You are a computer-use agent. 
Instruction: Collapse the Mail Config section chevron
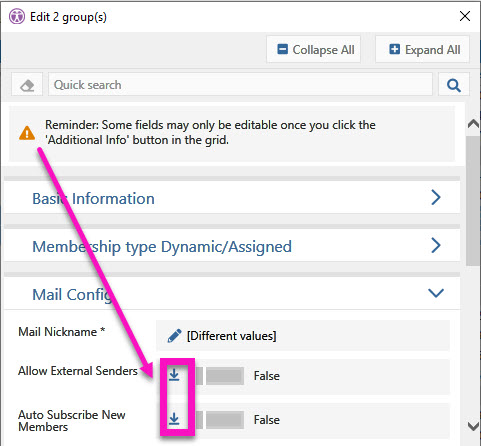pos(436,293)
